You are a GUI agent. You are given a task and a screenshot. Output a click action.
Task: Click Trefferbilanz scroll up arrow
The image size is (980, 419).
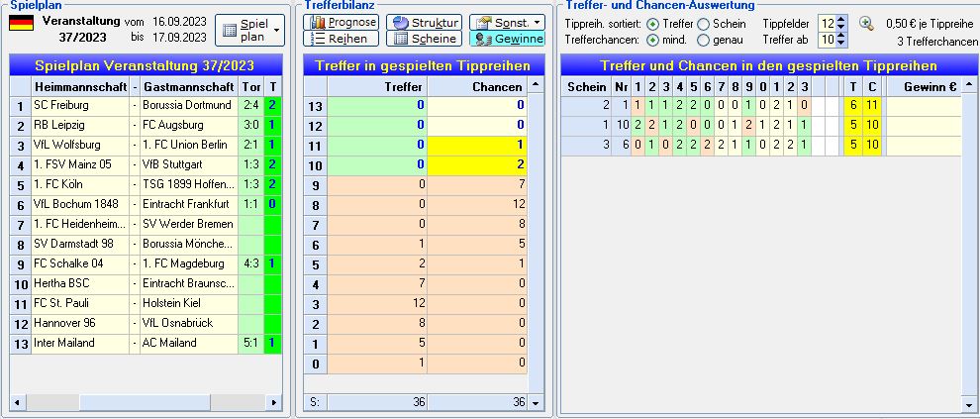537,84
